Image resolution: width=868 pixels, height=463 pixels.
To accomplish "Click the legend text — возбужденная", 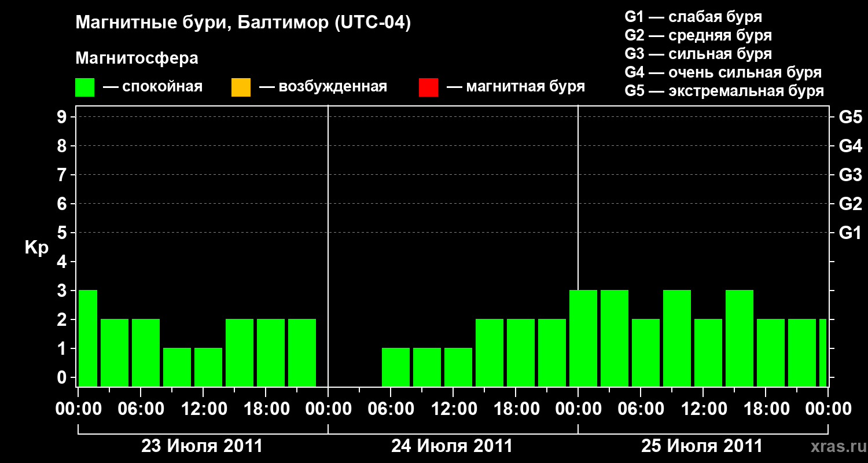I will tap(323, 87).
